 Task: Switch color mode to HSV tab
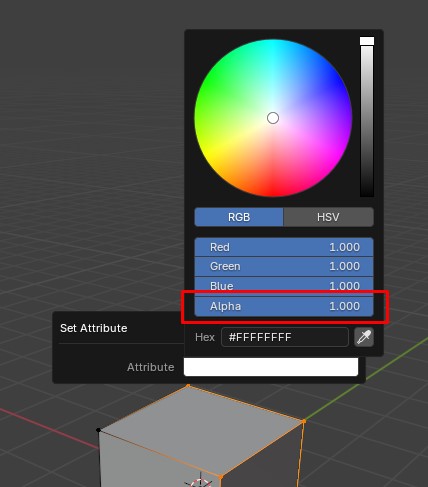point(328,217)
